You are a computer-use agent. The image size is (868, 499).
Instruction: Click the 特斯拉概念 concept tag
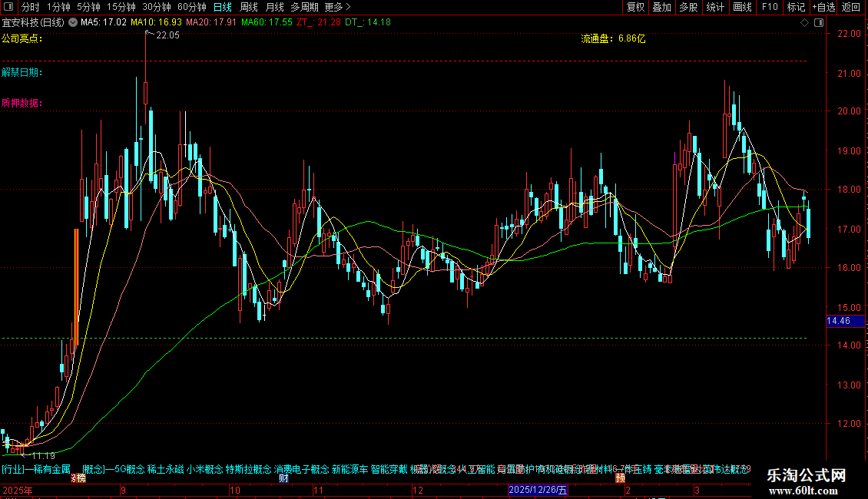(x=249, y=469)
